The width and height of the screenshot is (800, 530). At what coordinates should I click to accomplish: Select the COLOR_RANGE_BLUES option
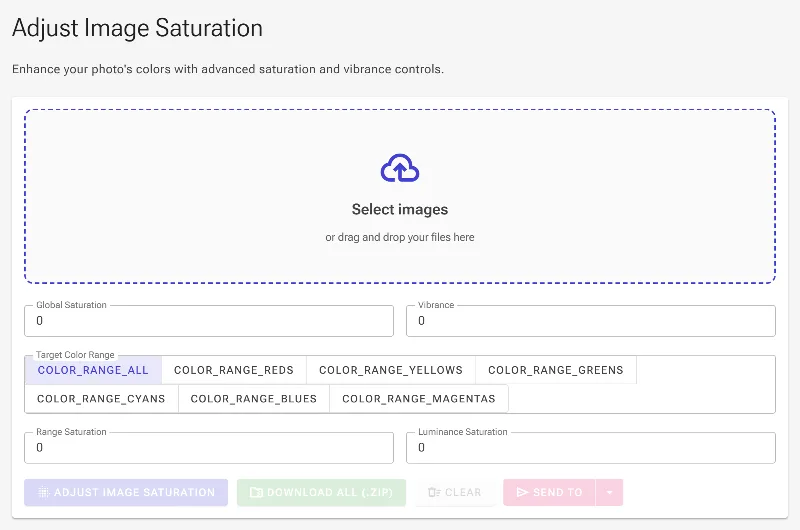[254, 398]
